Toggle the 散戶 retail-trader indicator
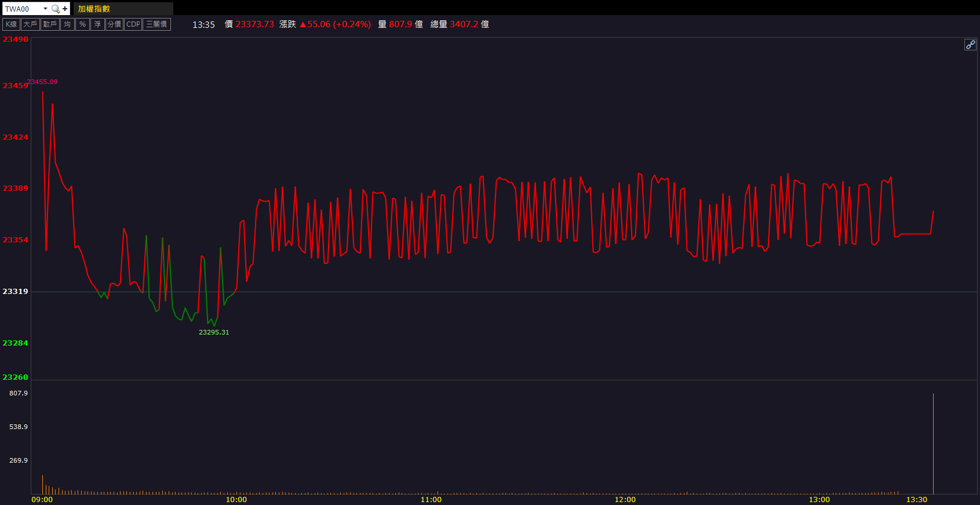980x505 pixels. 50,24
